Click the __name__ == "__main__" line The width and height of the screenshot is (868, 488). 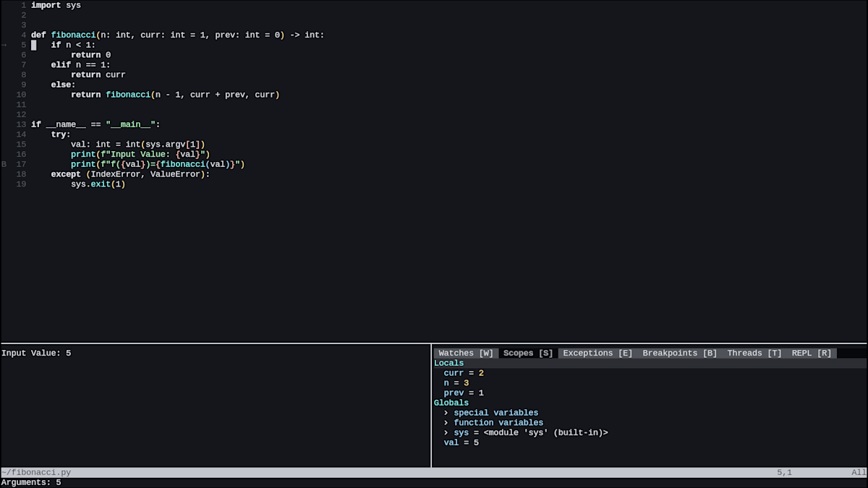coord(95,125)
